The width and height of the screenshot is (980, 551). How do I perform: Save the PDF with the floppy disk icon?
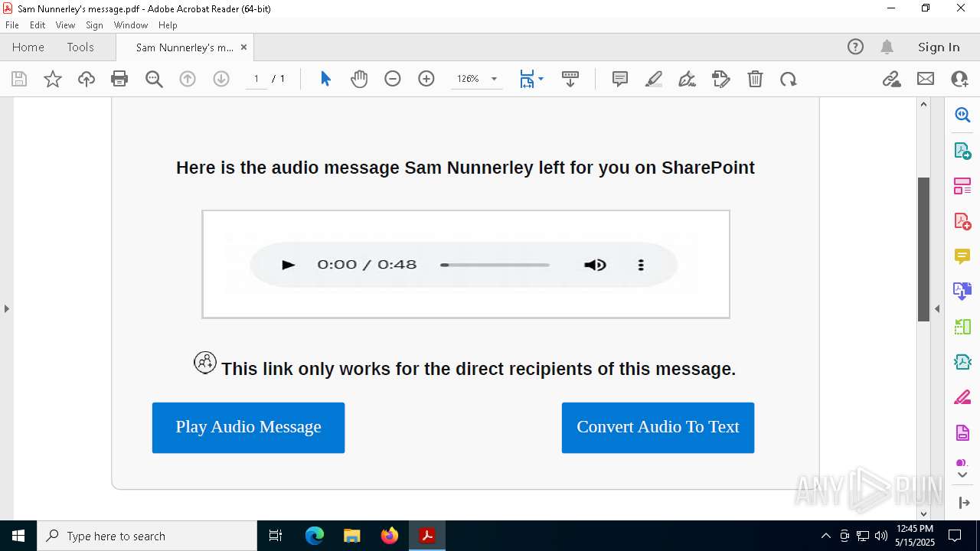coord(19,79)
